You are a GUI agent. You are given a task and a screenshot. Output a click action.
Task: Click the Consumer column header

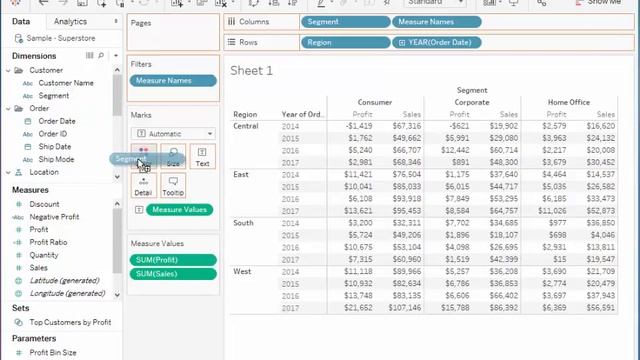pyautogui.click(x=375, y=102)
